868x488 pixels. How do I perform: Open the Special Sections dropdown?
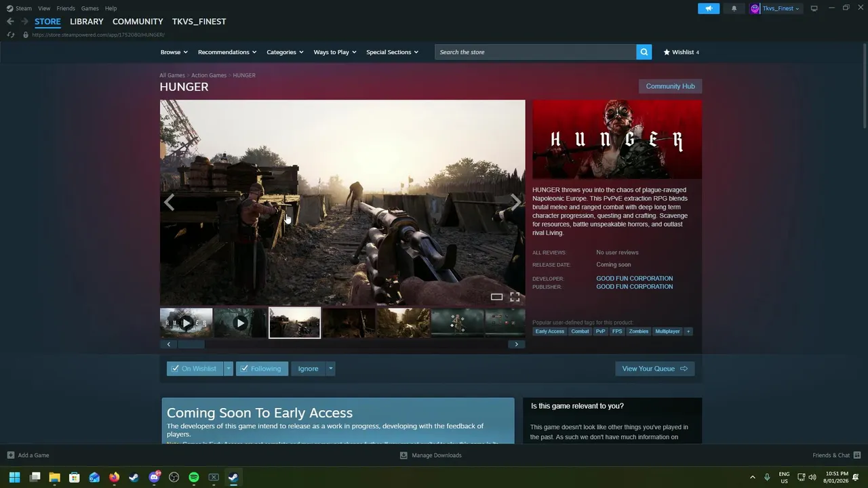coord(392,52)
